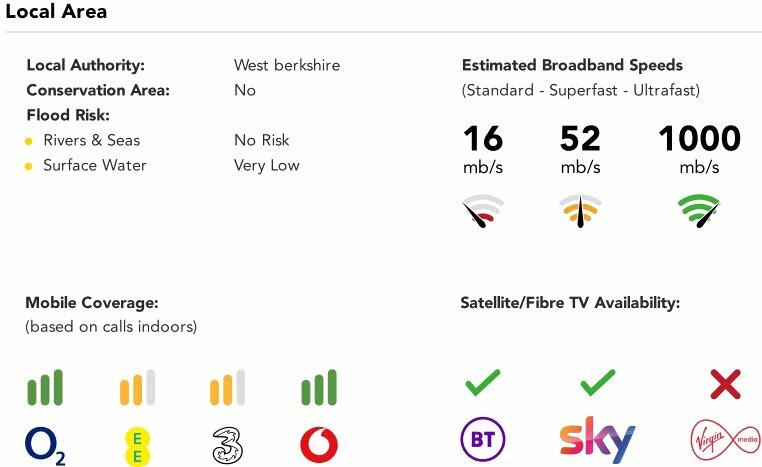Click the Vodafone logo

319,445
